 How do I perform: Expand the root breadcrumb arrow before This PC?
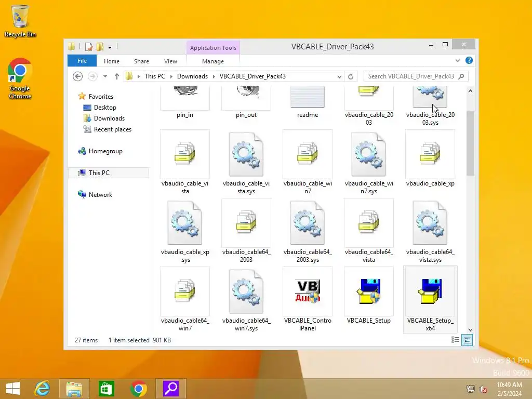(x=138, y=76)
